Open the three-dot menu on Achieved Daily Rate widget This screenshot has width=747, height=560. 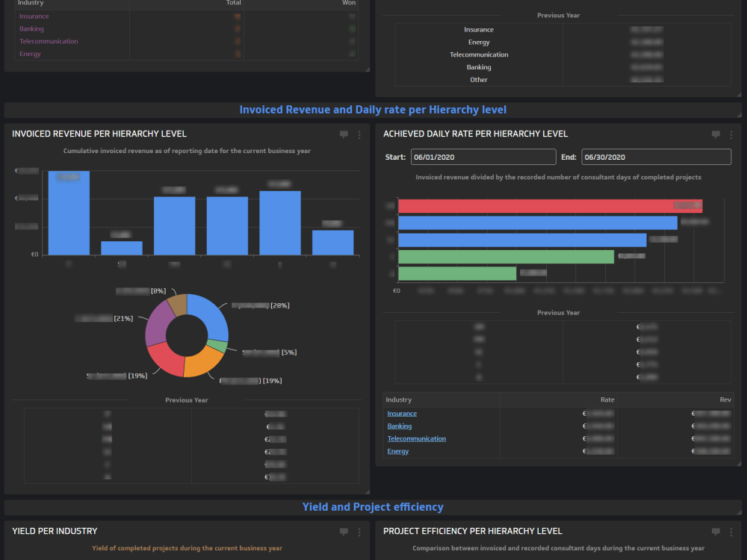click(731, 134)
